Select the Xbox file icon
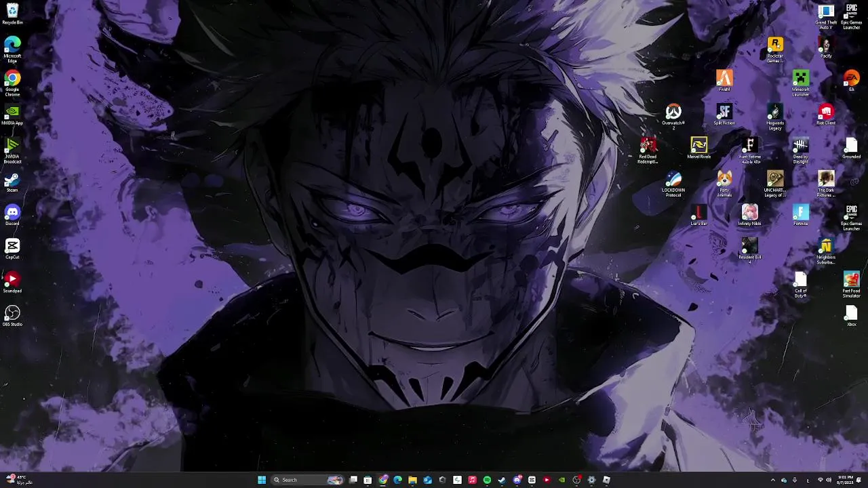This screenshot has width=868, height=488. [852, 316]
